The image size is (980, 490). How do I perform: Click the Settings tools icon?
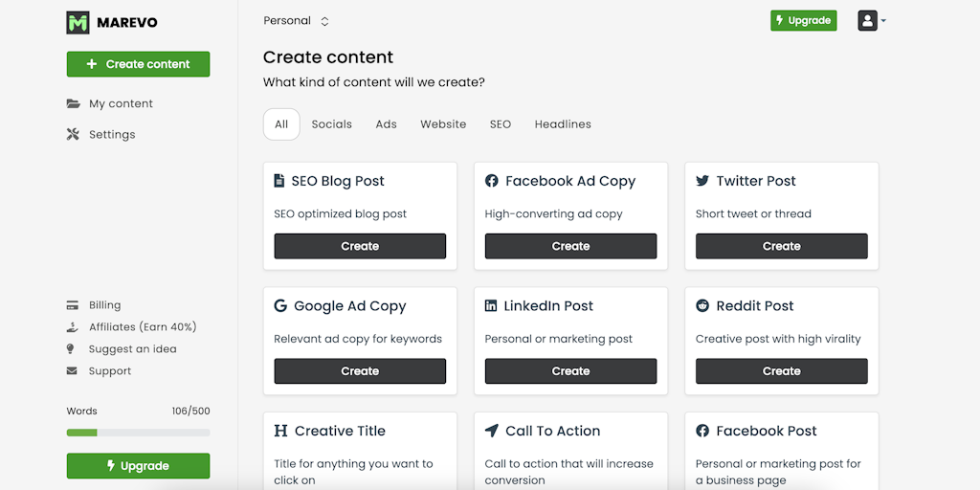click(x=73, y=134)
